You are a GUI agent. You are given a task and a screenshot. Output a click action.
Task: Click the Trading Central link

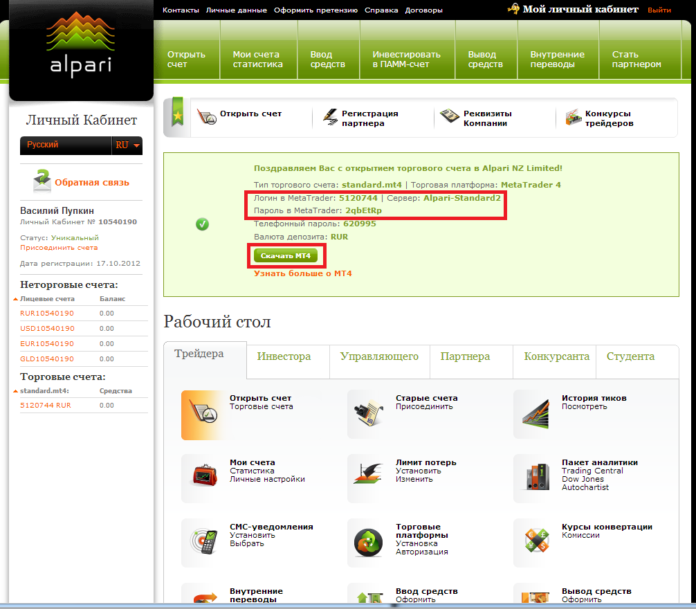tap(592, 471)
